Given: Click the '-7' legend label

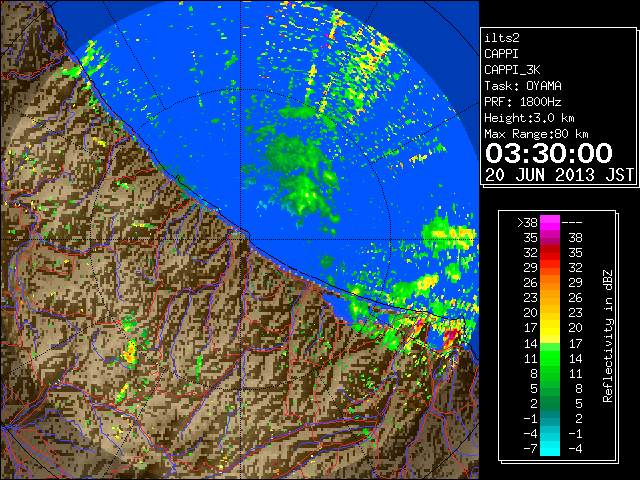Looking at the screenshot, I should coord(530,449).
